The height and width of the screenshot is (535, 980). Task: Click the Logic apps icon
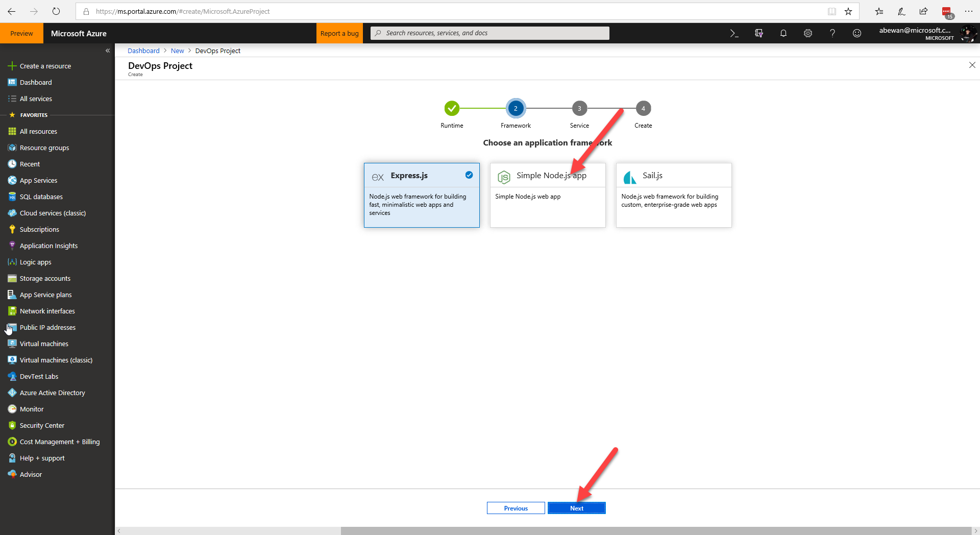point(12,262)
